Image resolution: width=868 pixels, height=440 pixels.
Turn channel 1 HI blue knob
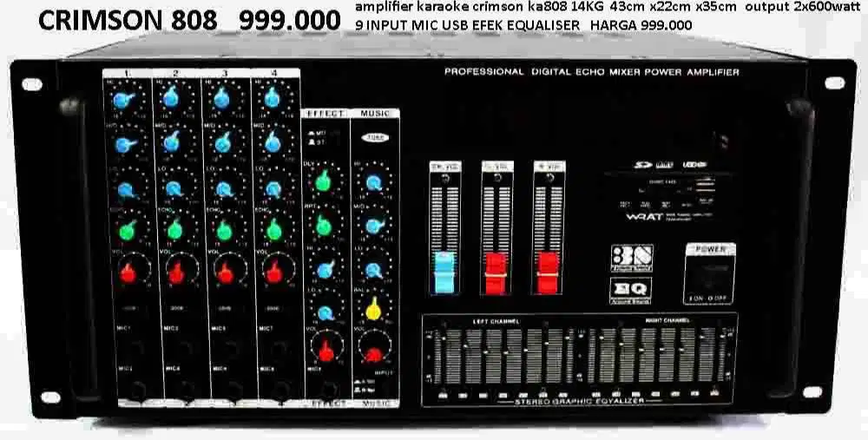(123, 100)
